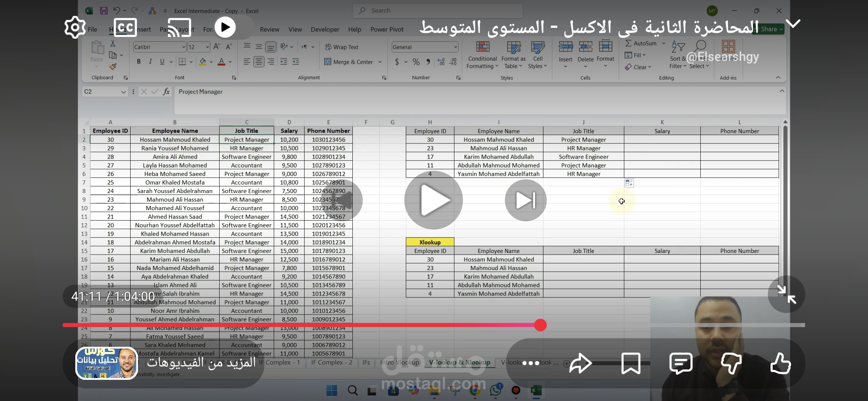The image size is (868, 401).
Task: Open File menu tab
Action: coord(92,29)
